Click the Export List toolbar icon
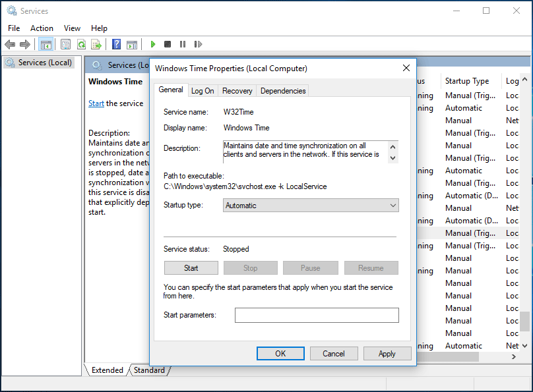This screenshot has width=533, height=392. coord(96,44)
